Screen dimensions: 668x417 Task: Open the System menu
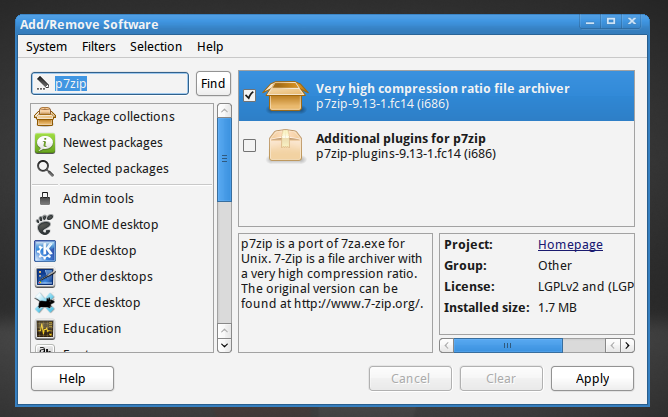[46, 46]
